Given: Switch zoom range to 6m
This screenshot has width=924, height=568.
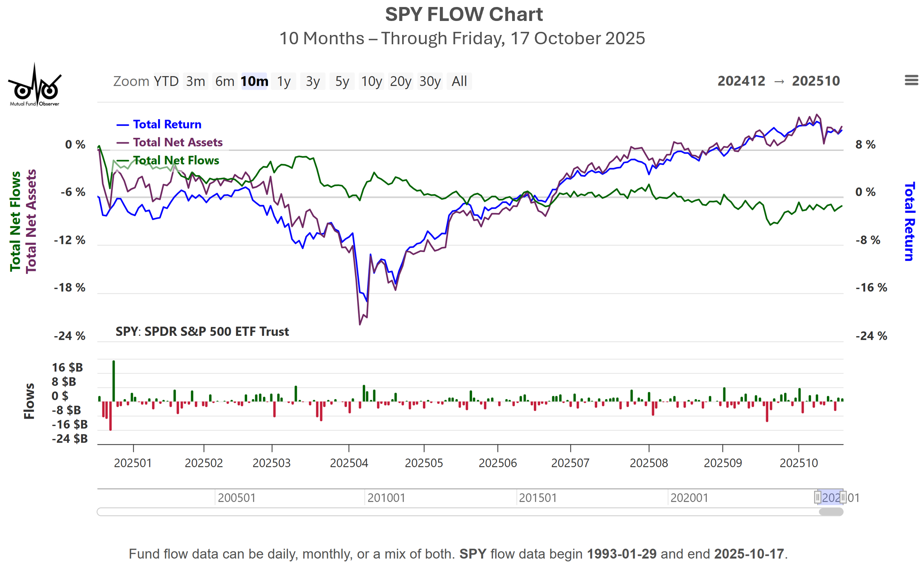Looking at the screenshot, I should [x=225, y=81].
